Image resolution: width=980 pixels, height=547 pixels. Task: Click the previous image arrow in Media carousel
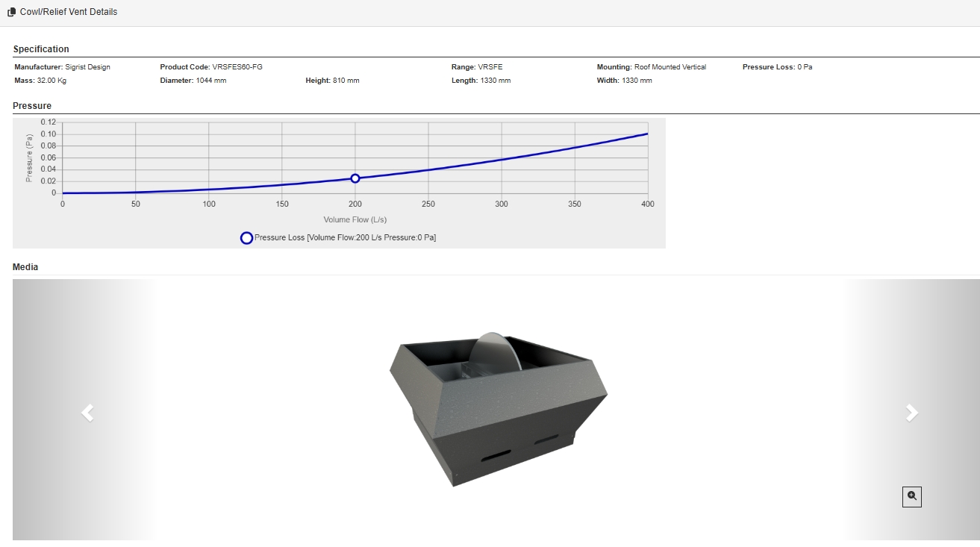[87, 413]
